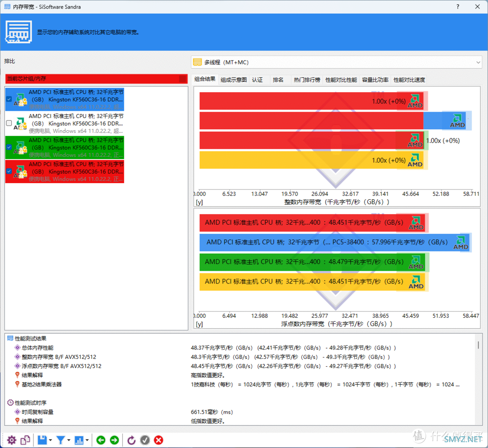Click the 高指数值更好。 text
The height and width of the screenshot is (448, 488).
tap(207, 375)
